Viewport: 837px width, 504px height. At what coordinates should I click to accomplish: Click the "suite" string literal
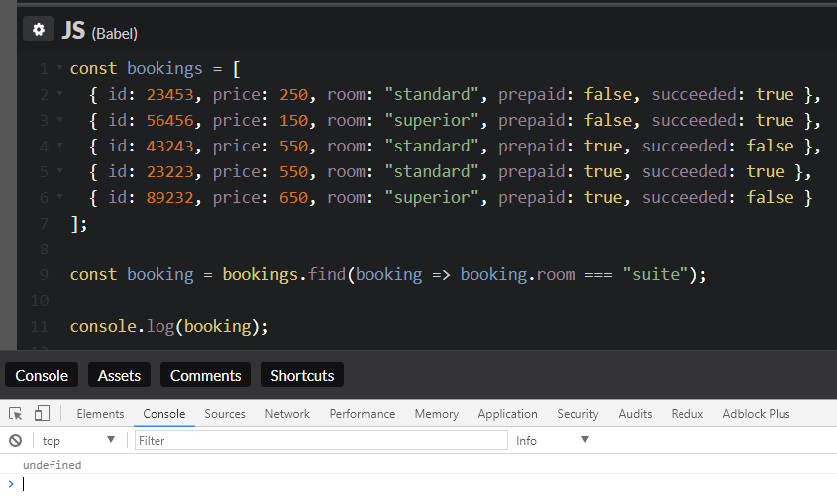pyautogui.click(x=656, y=274)
